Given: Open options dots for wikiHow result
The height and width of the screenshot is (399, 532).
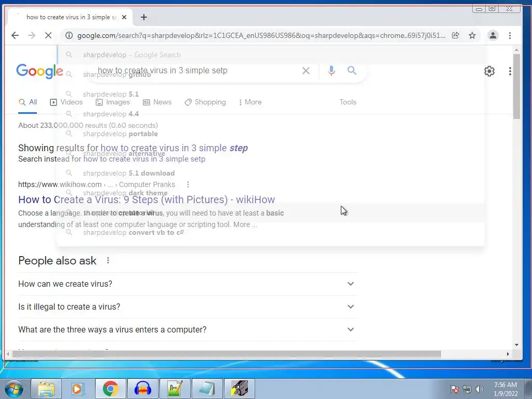Looking at the screenshot, I should click(x=188, y=184).
